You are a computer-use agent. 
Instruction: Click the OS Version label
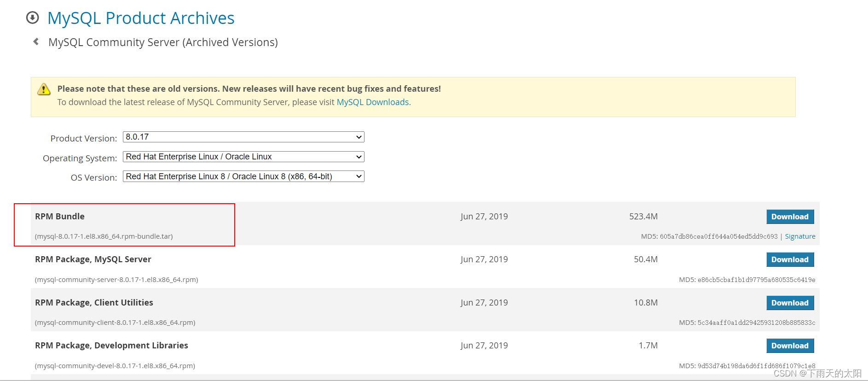(94, 177)
